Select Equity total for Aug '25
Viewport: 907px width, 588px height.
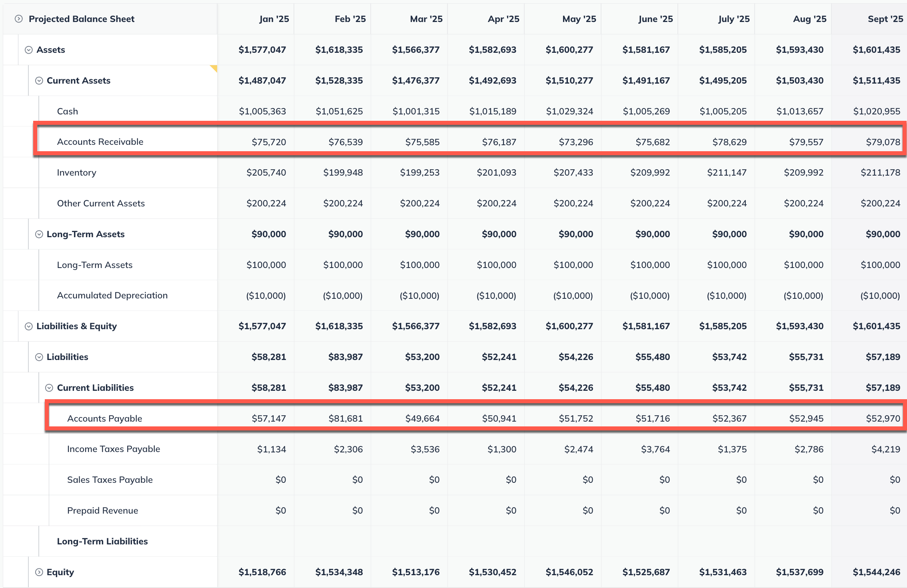[x=799, y=572]
